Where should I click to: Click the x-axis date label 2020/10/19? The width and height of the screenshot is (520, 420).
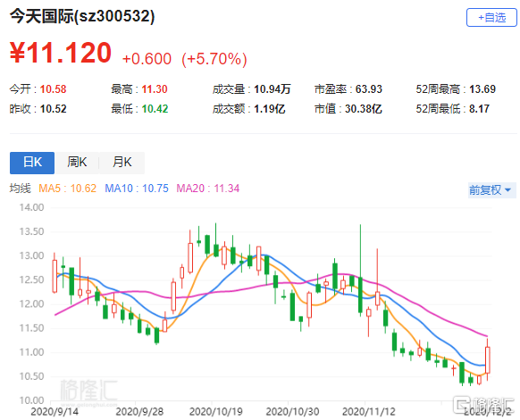[x=216, y=412]
